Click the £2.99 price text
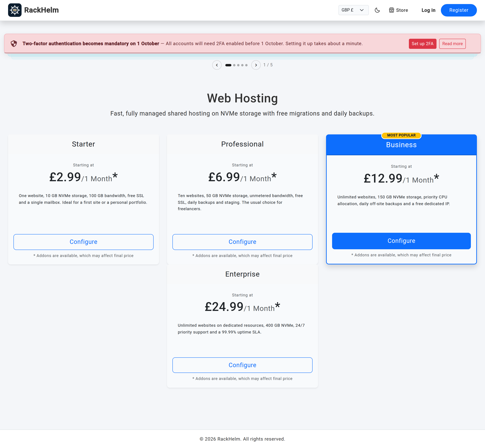 pos(65,177)
